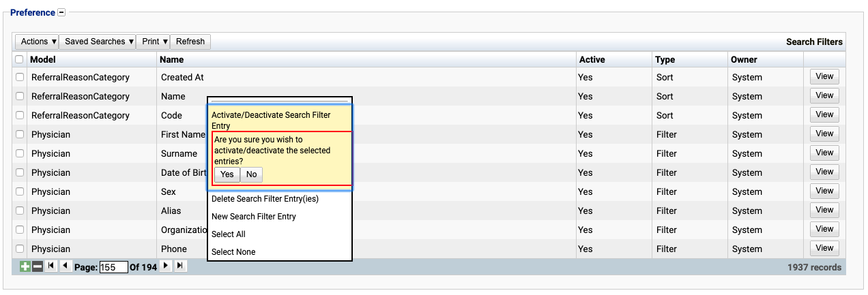Image resolution: width=868 pixels, height=295 pixels.
Task: Click the dark minus icon in footer
Action: pos(38,267)
